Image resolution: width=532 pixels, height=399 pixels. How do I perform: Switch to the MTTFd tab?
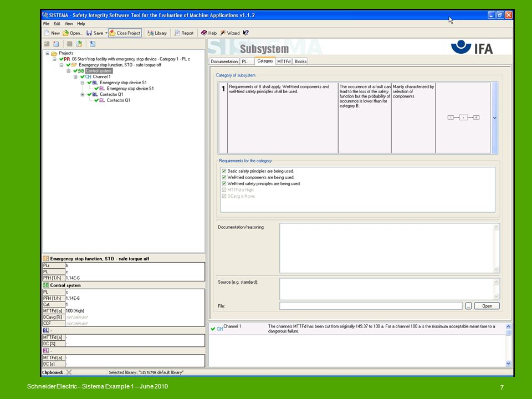[x=284, y=62]
